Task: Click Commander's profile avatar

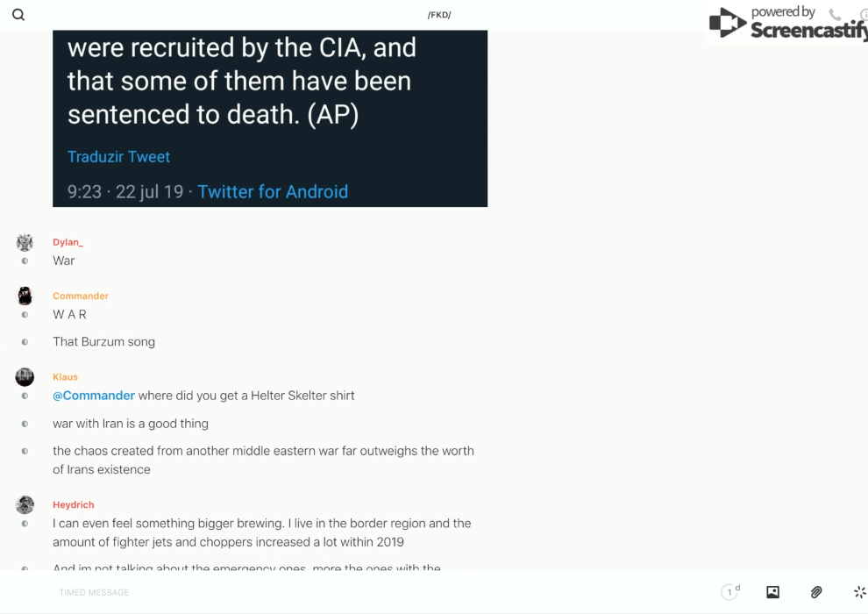Action: point(25,296)
